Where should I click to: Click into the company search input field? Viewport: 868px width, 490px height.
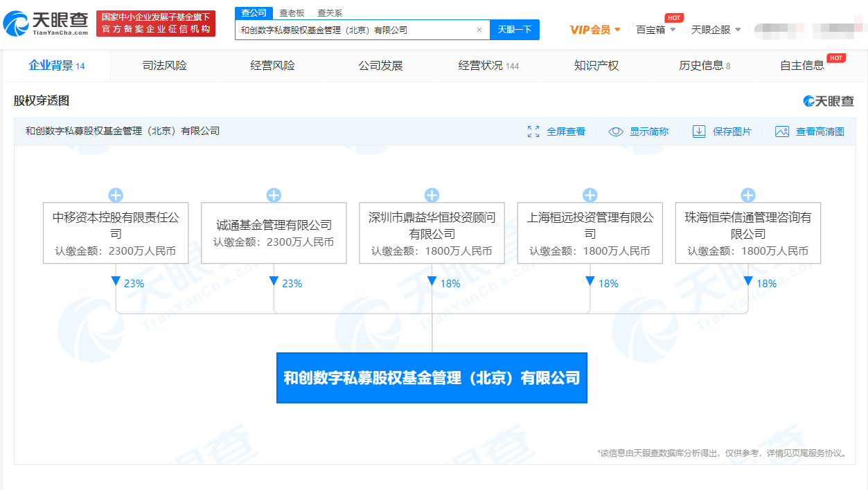pos(353,30)
